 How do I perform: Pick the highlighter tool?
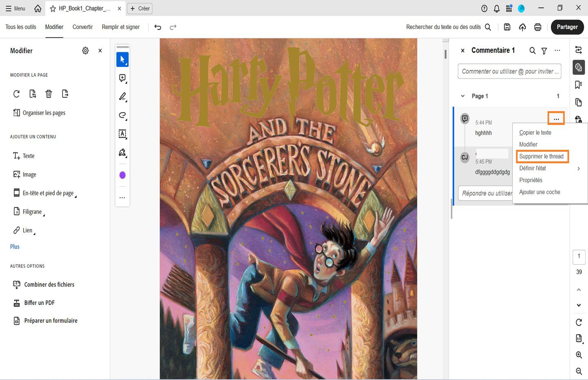[x=122, y=96]
